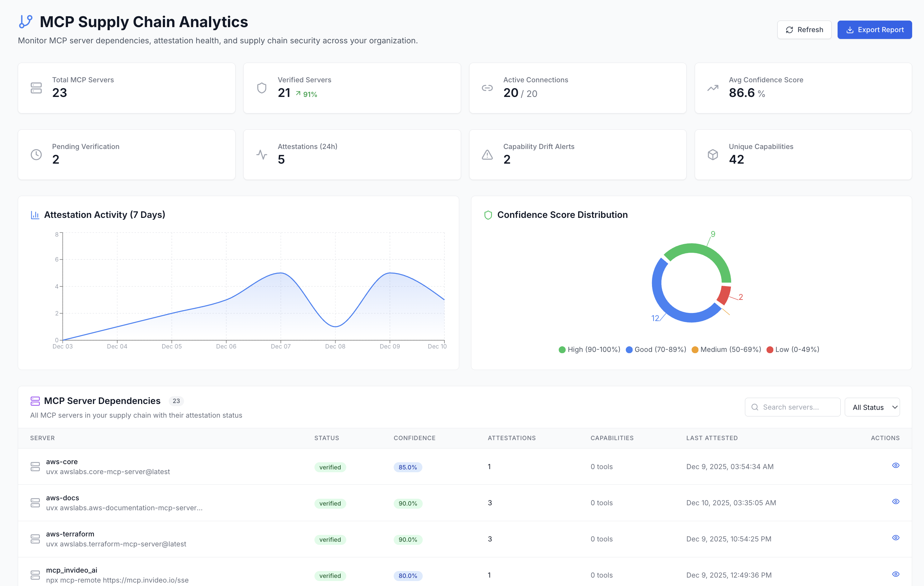The height and width of the screenshot is (586, 924).
Task: Click the search magnifier in the servers search box
Action: [x=755, y=407]
